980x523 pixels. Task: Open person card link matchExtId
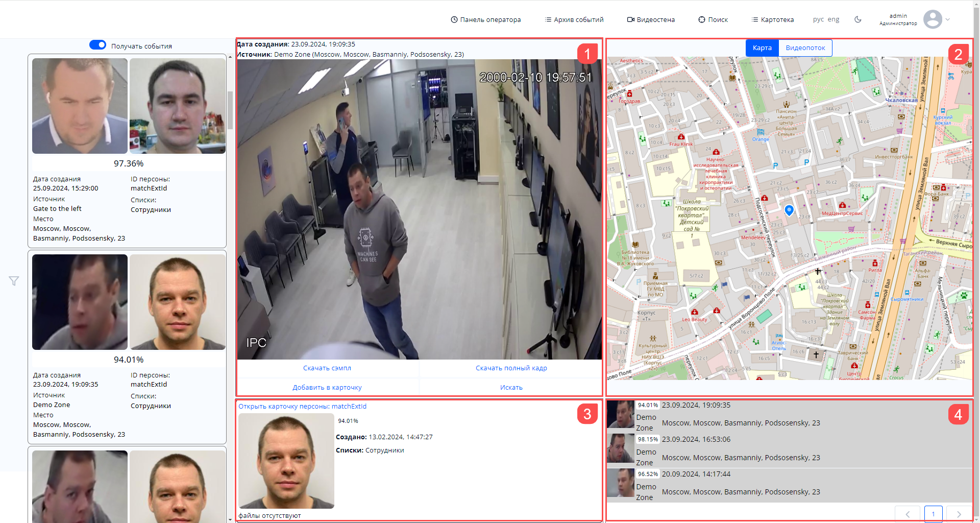(x=302, y=406)
